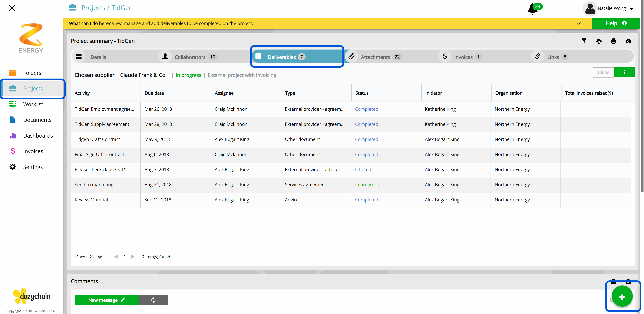This screenshot has width=644, height=314.
Task: Sort by the Assignee column header
Action: 224,93
